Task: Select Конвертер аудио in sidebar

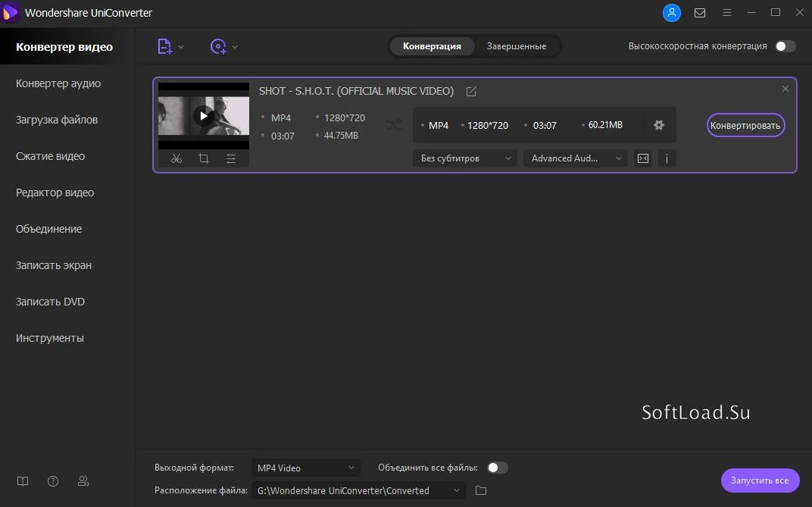Action: 58,83
